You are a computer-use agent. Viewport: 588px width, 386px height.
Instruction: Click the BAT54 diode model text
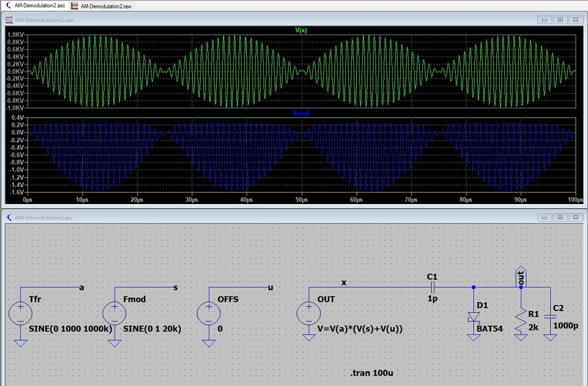coord(490,329)
